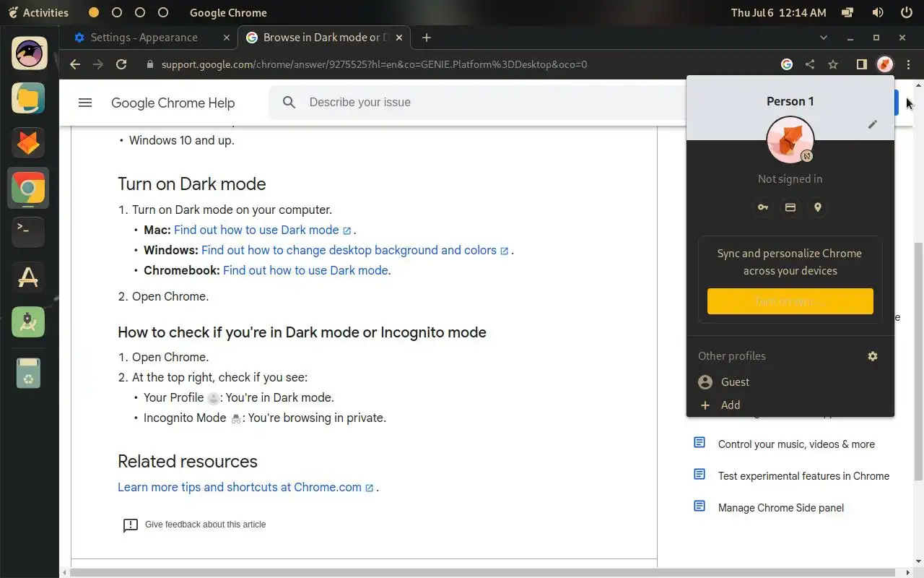The height and width of the screenshot is (578, 924).
Task: Open Manage Chrome Side panel article
Action: coord(781,508)
